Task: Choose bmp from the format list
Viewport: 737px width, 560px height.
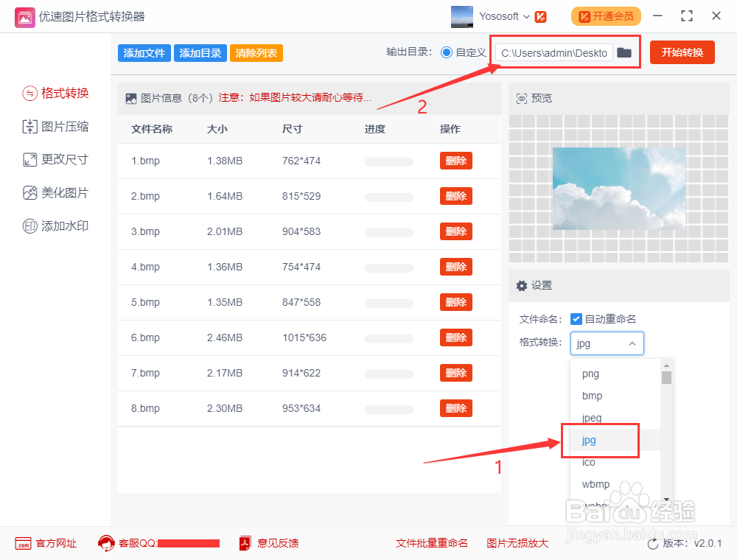Action: (x=615, y=396)
